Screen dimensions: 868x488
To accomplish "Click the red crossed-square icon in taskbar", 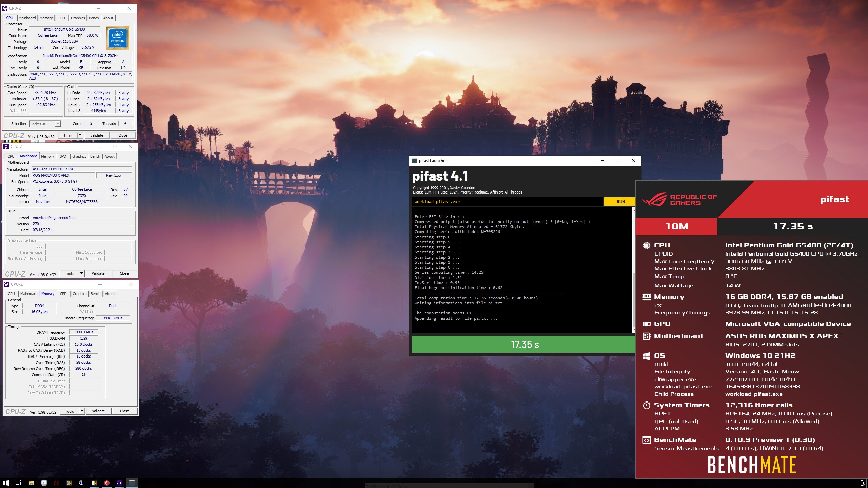I will [x=57, y=483].
